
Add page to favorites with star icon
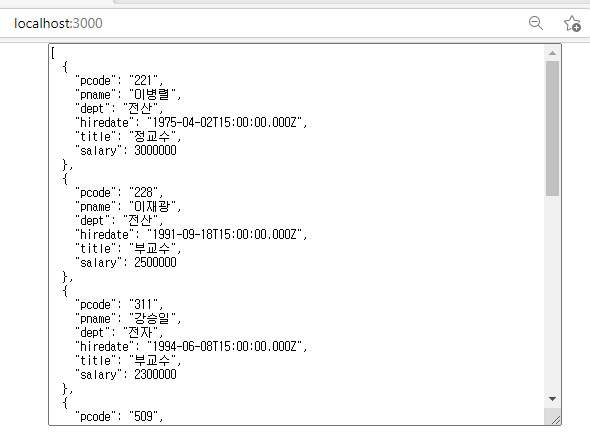click(572, 23)
